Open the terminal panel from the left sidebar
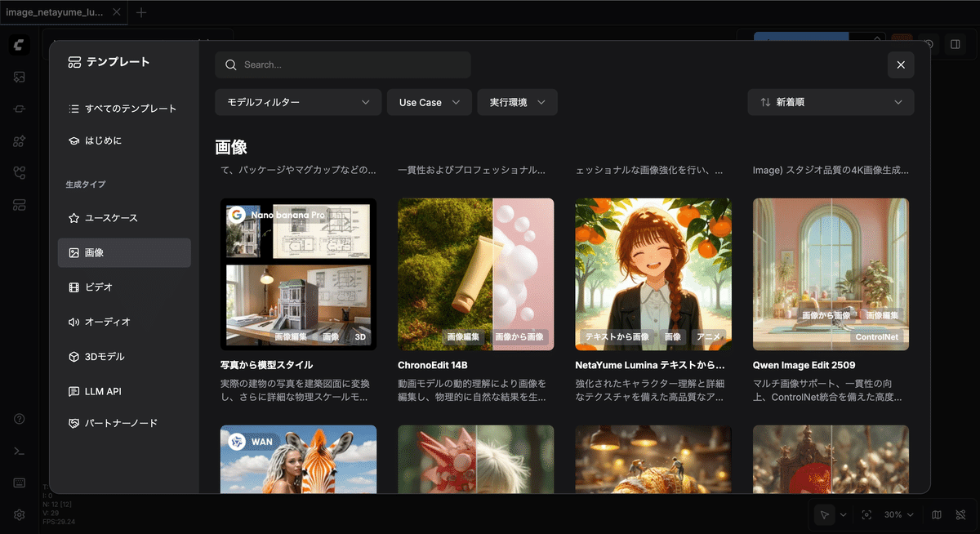 [x=19, y=451]
